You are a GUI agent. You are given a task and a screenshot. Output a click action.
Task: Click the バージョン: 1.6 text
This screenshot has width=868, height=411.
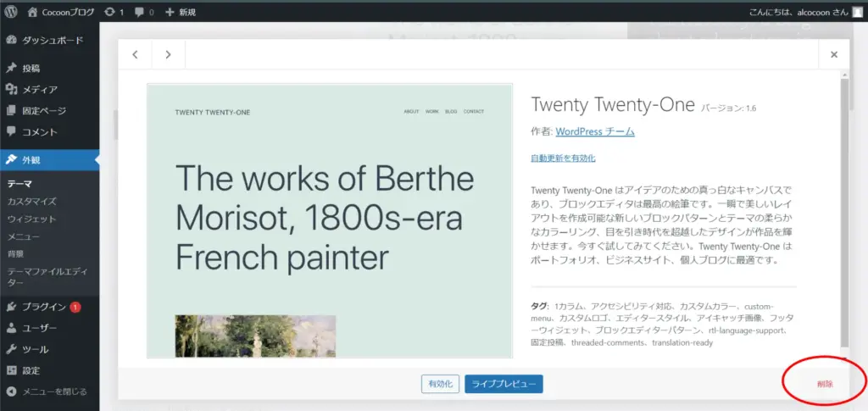tap(728, 108)
